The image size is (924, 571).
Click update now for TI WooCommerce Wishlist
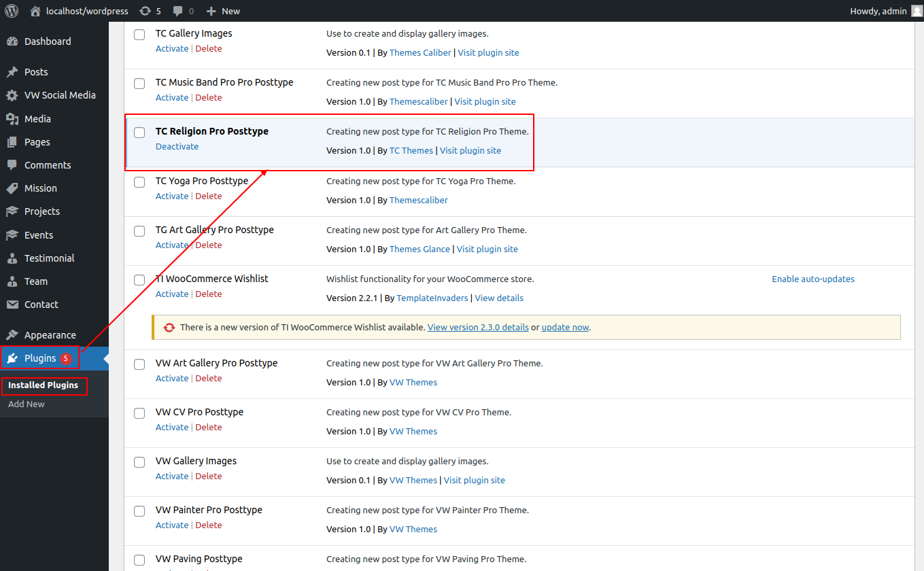click(565, 328)
